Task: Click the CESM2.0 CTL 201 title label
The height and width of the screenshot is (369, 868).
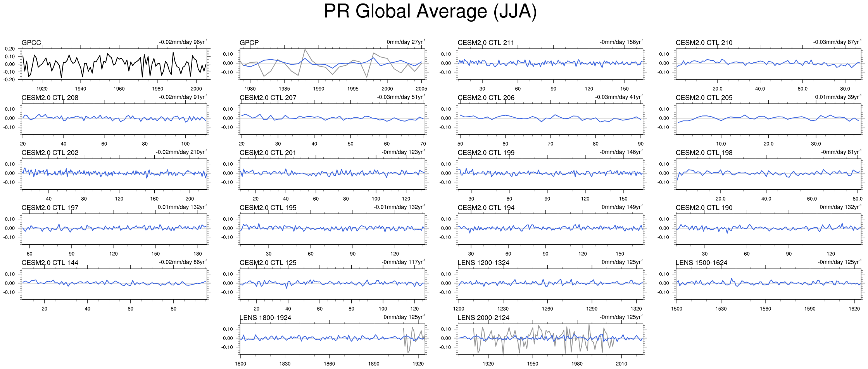Action: coord(267,153)
